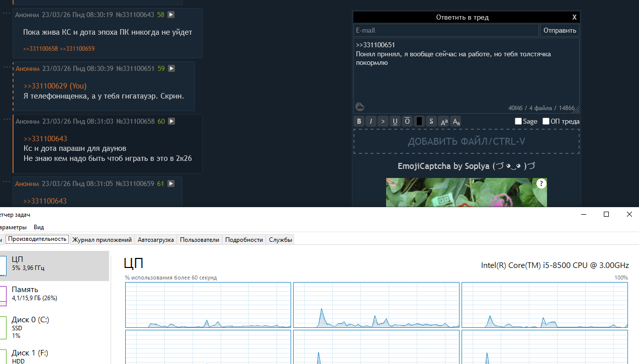Grab the textarea resize handle corner
The image size is (639, 364).
577,110
